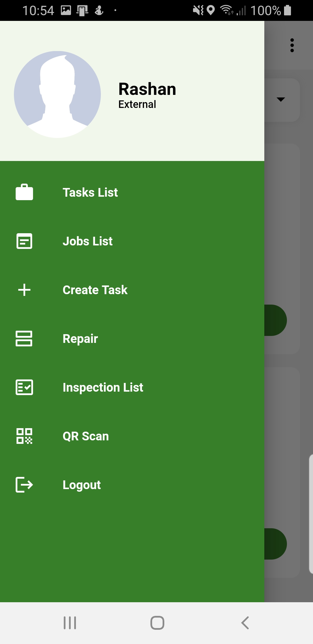Tap the Rashan user name

147,89
